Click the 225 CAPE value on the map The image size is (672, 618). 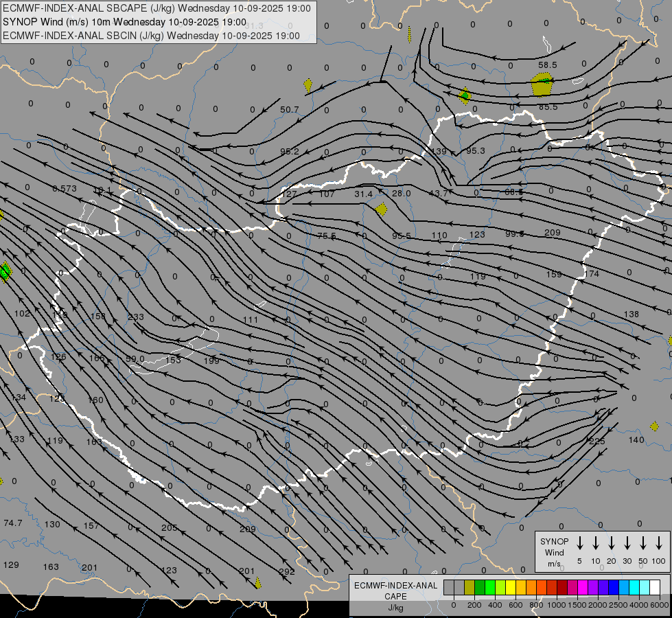pos(597,442)
